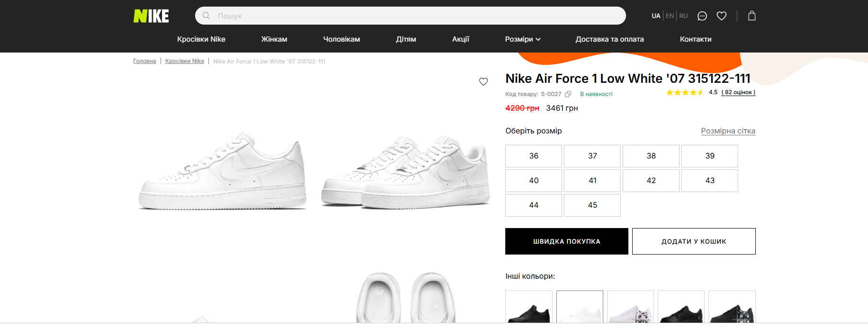The height and width of the screenshot is (326, 868).
Task: Switch language to EN
Action: click(670, 16)
